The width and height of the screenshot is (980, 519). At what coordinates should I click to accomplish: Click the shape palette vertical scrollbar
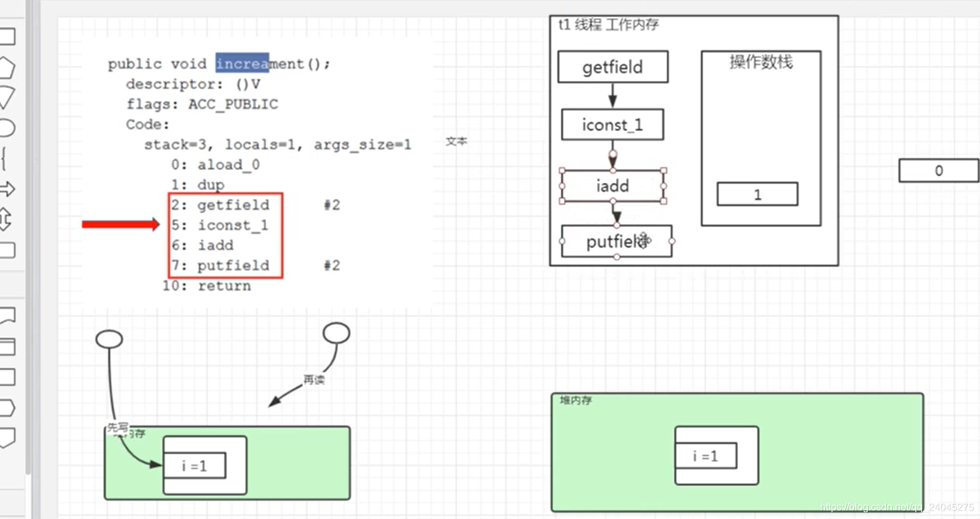pos(28,239)
